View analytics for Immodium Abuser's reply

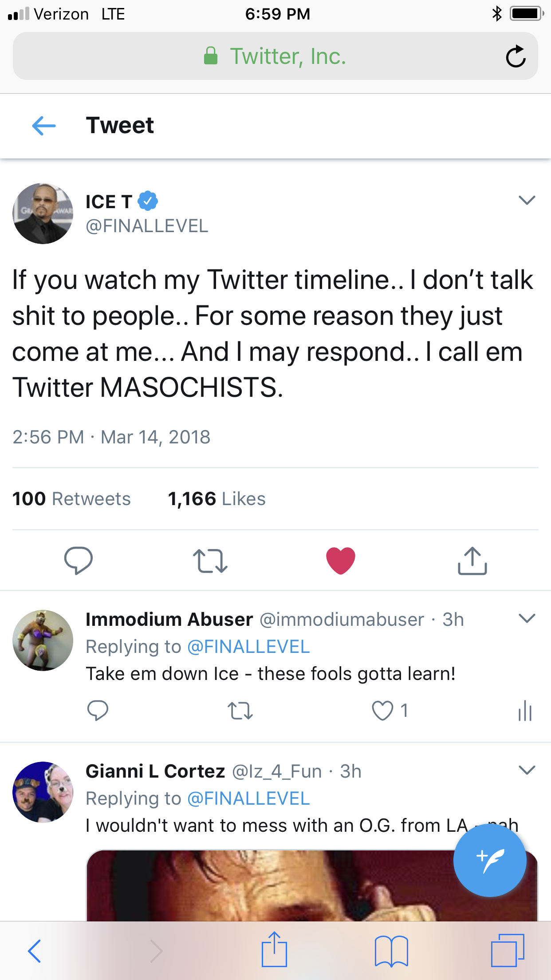point(525,711)
